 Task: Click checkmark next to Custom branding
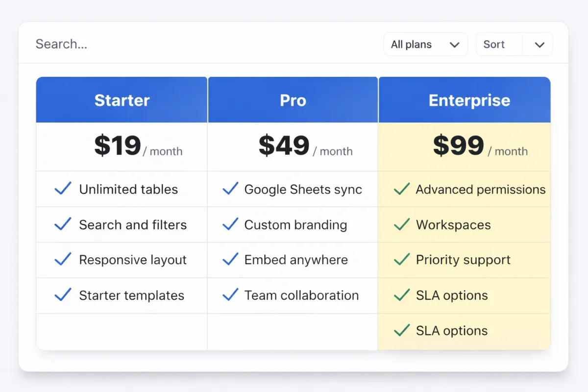tap(230, 225)
